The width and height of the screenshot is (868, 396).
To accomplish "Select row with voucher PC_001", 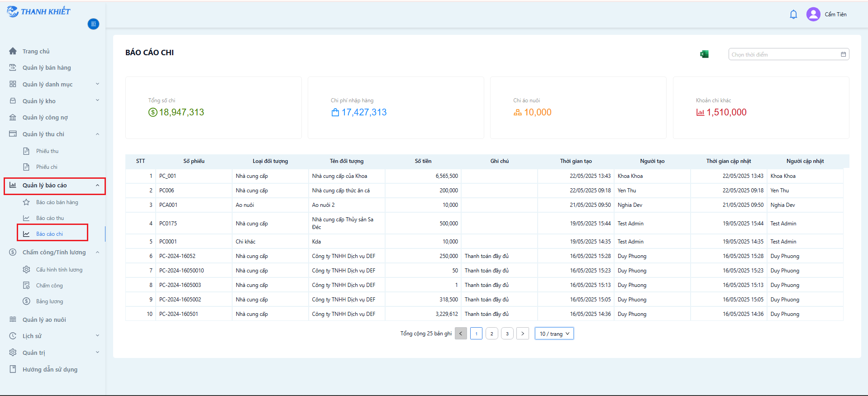I will (x=484, y=176).
